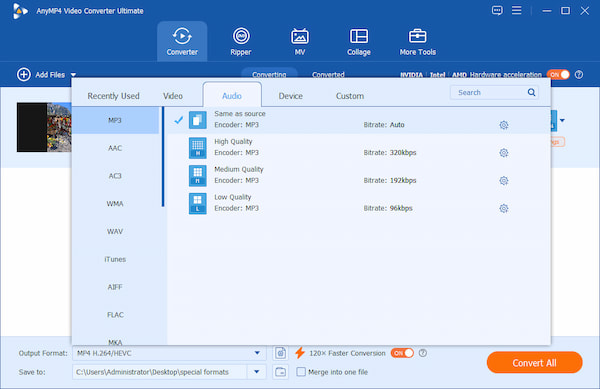Image resolution: width=600 pixels, height=389 pixels.
Task: Open the save folder icon
Action: tap(280, 372)
